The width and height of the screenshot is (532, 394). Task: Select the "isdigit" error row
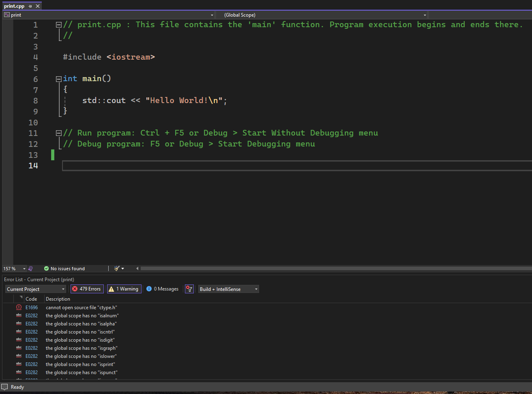(x=267, y=340)
